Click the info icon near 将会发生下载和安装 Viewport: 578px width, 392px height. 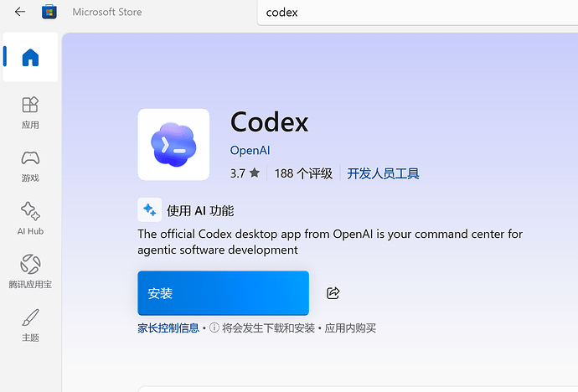tap(214, 328)
